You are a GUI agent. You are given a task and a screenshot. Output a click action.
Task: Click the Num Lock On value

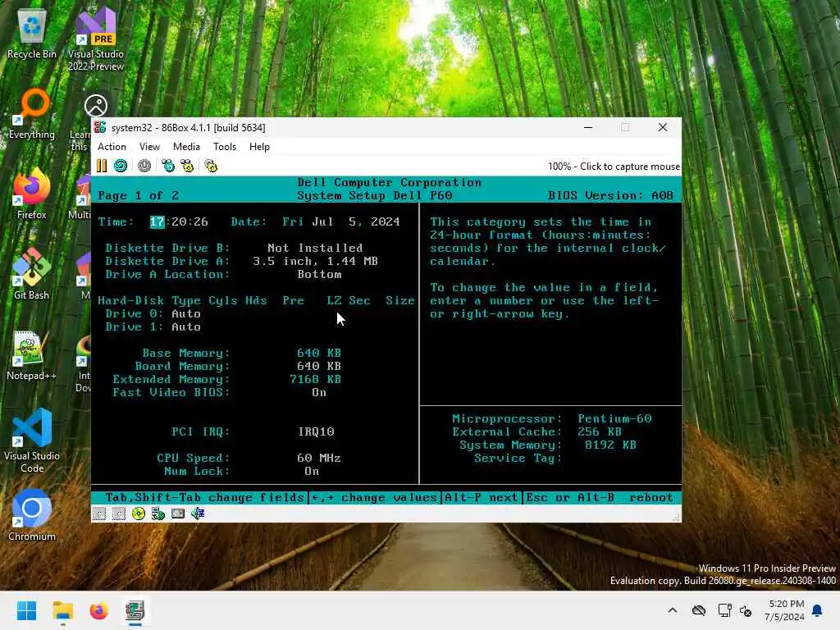(312, 472)
